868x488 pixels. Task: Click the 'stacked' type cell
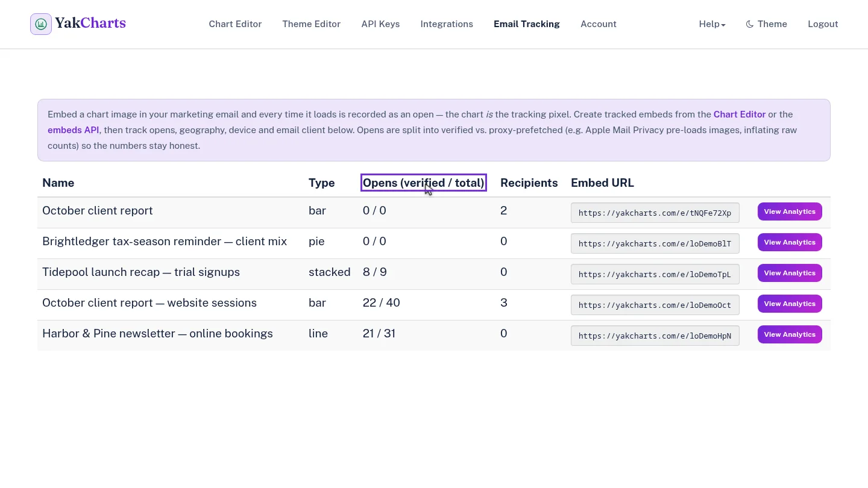(330, 272)
